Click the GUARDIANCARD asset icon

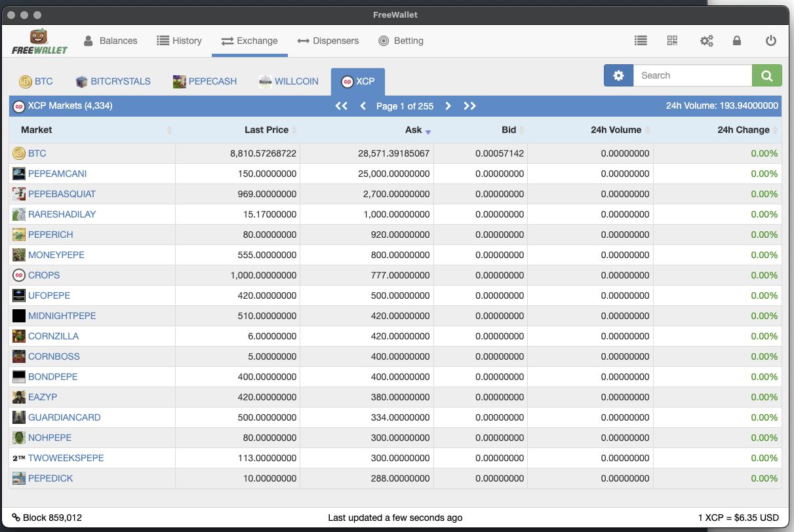[x=19, y=417]
